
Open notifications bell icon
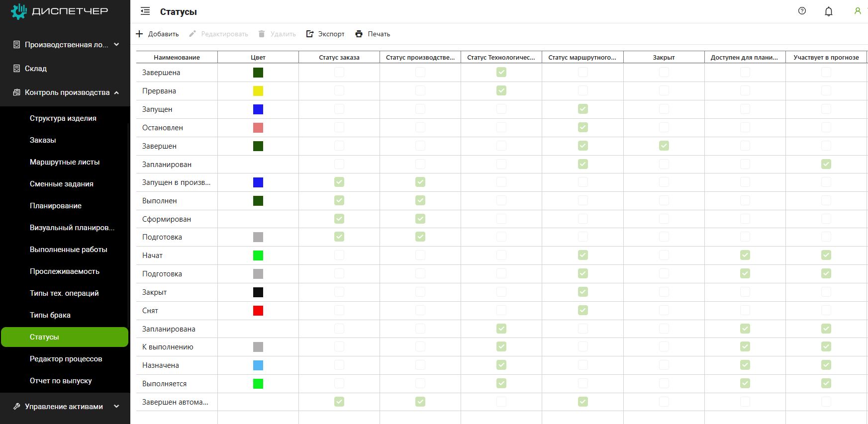point(828,11)
